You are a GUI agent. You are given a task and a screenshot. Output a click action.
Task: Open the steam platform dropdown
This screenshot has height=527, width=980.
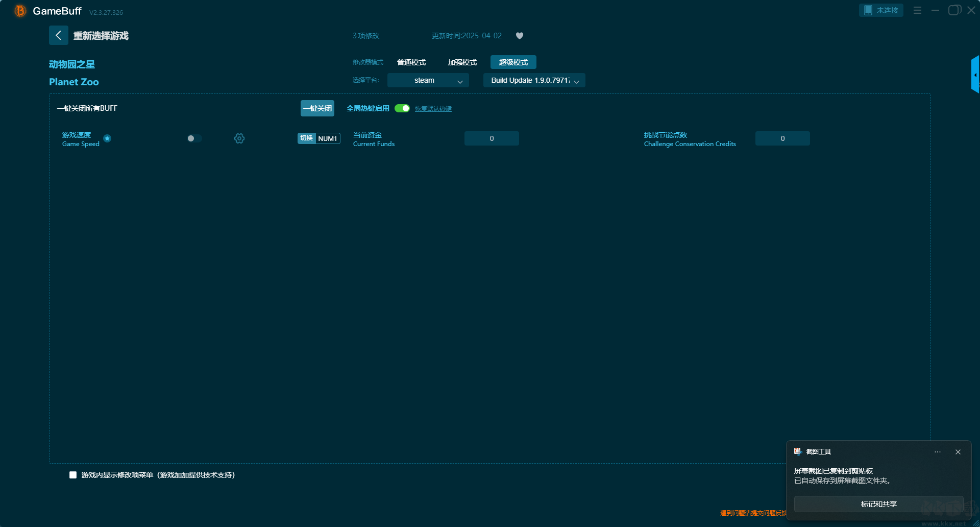(428, 80)
